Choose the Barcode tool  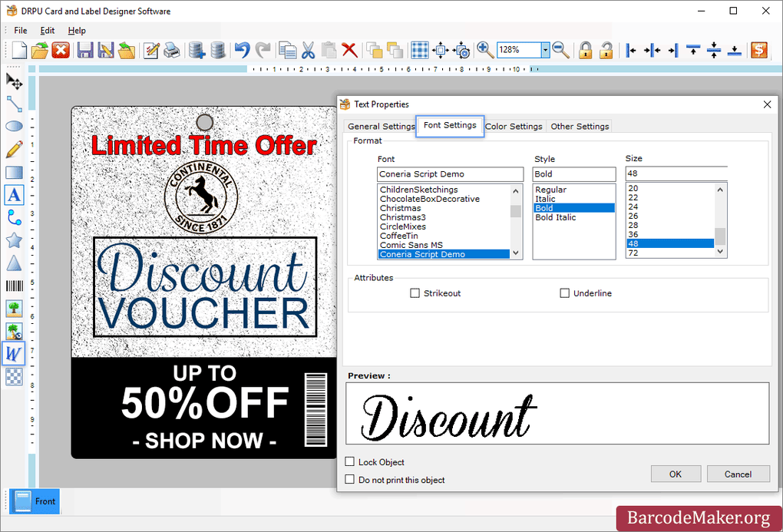coord(13,286)
